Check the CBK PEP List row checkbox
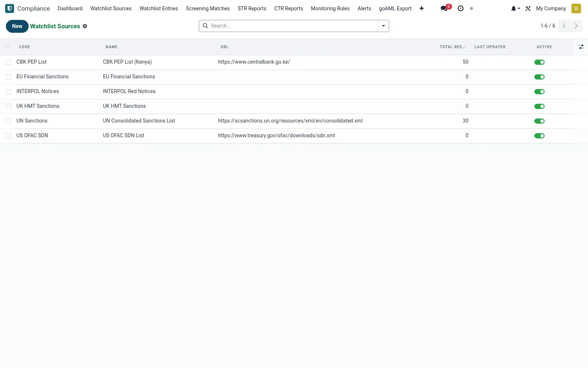Screen dimensions: 588x368 [8, 62]
